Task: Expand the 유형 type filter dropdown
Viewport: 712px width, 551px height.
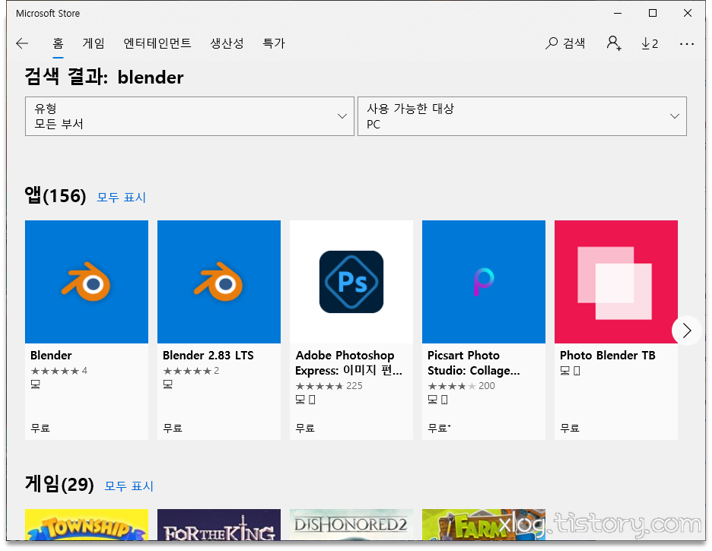Action: tap(189, 116)
